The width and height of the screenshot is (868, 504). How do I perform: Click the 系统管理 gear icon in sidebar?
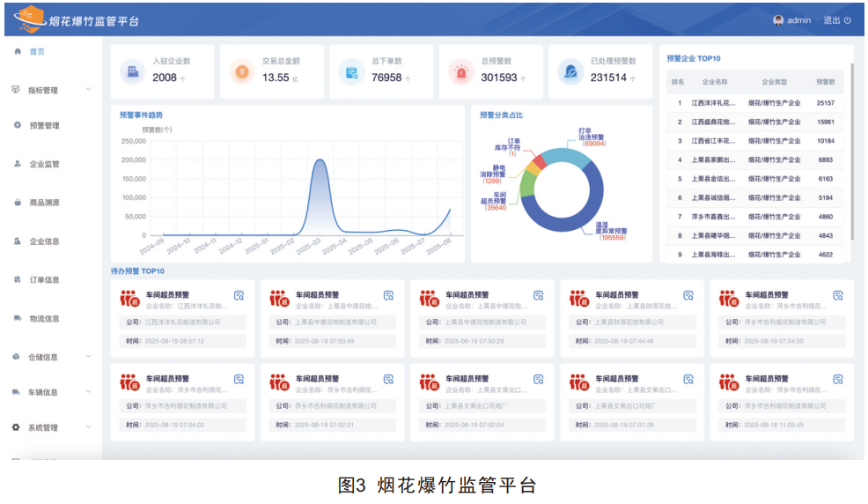(x=16, y=427)
